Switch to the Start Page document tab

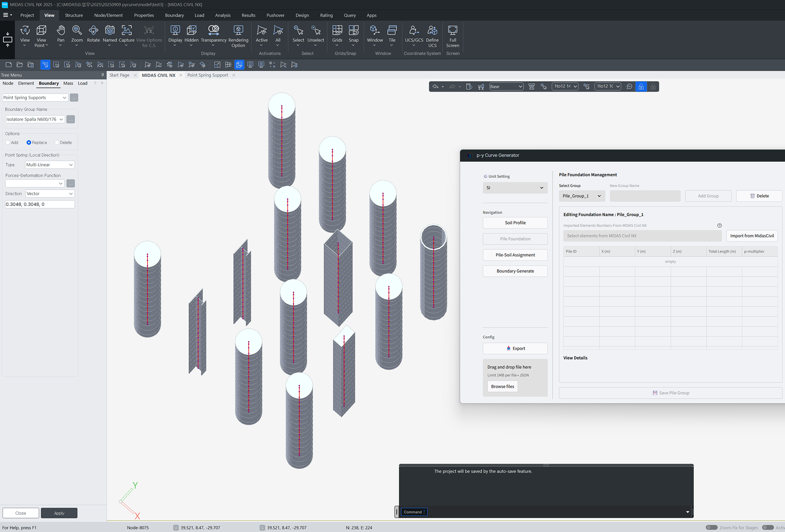[119, 75]
